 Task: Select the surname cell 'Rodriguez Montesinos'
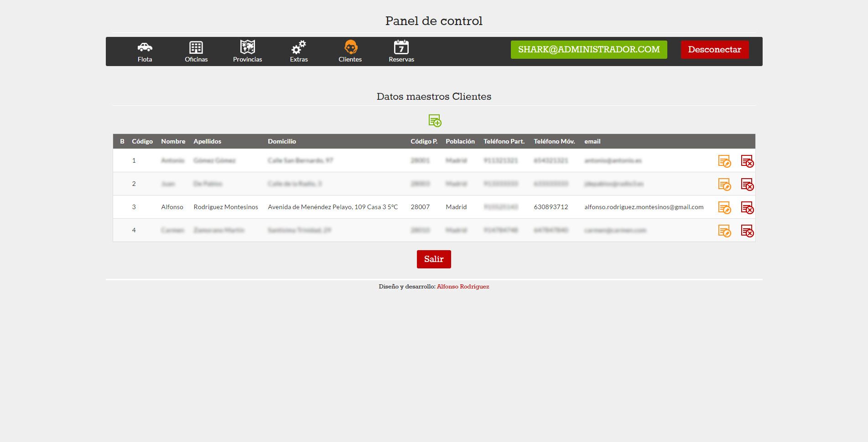click(x=226, y=207)
